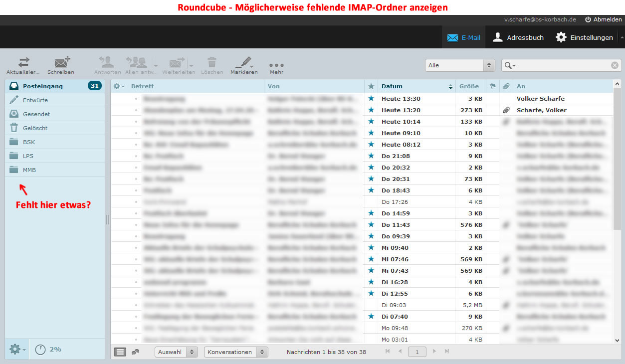The image size is (625, 364).
Task: Log out with the Abmelden link
Action: tap(604, 19)
